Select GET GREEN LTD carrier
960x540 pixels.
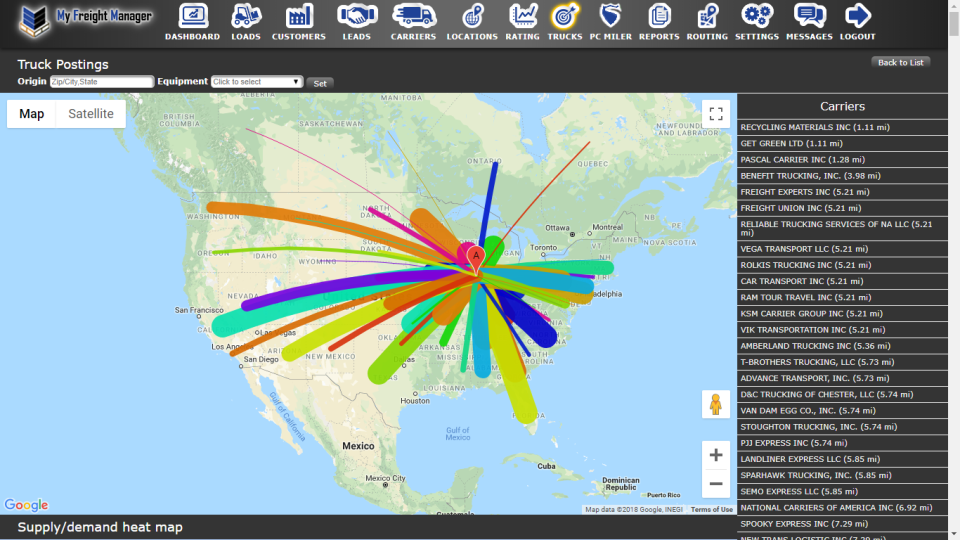point(842,143)
